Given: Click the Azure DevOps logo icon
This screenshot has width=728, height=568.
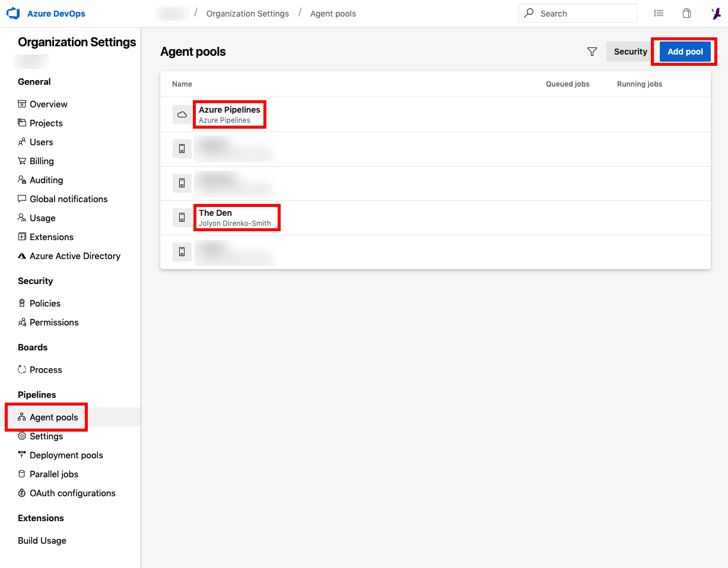Looking at the screenshot, I should point(13,14).
